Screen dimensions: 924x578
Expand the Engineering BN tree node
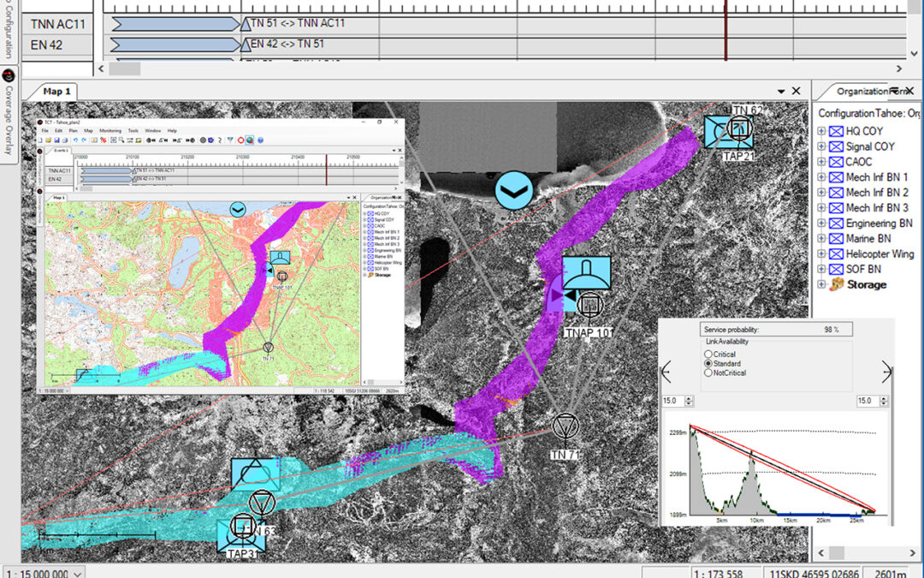821,223
